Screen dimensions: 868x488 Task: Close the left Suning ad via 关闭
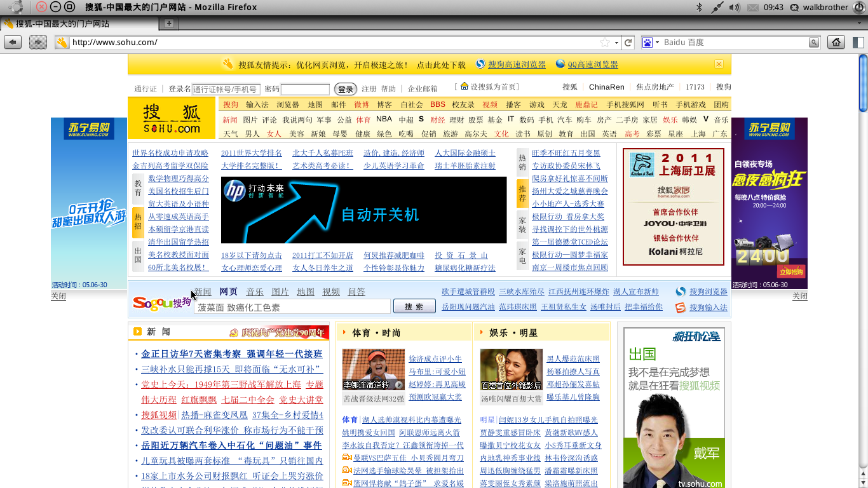(58, 296)
